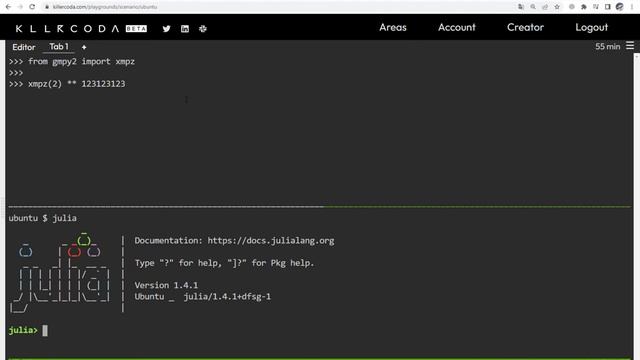The height and width of the screenshot is (360, 640).
Task: Click the https://docs.julialang.org link
Action: pos(271,240)
